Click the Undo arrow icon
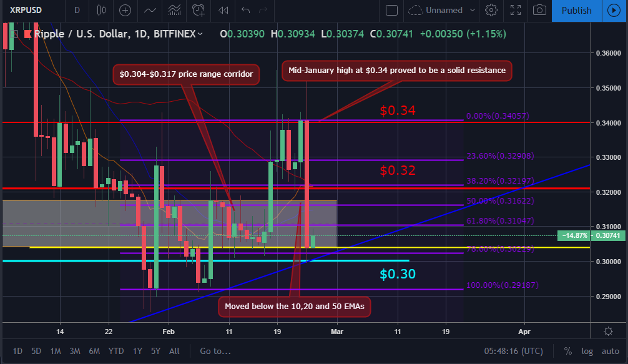628x364 pixels. (247, 11)
